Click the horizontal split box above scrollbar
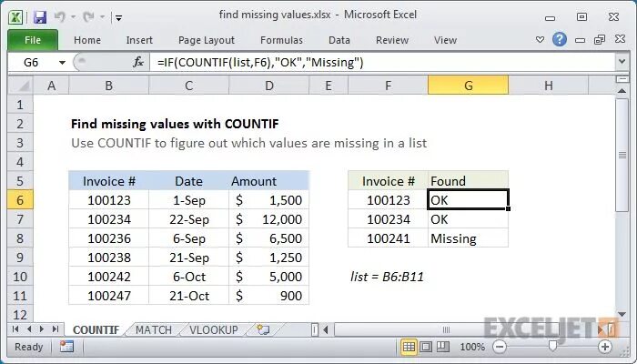Viewport: 637px width, 364px height. click(622, 79)
